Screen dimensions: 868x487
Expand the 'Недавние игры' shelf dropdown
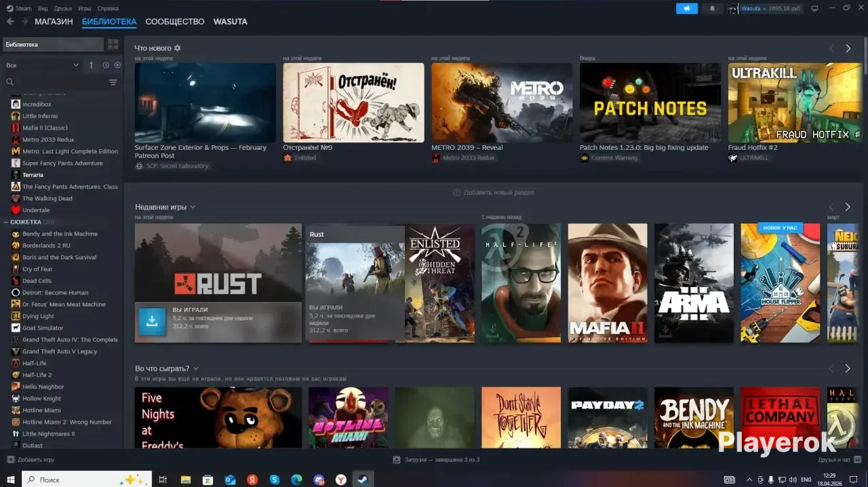193,207
